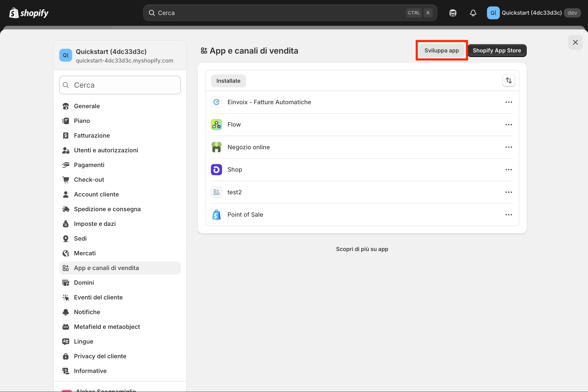The height and width of the screenshot is (392, 588).
Task: Click the Sviluppa app button
Action: tap(441, 51)
